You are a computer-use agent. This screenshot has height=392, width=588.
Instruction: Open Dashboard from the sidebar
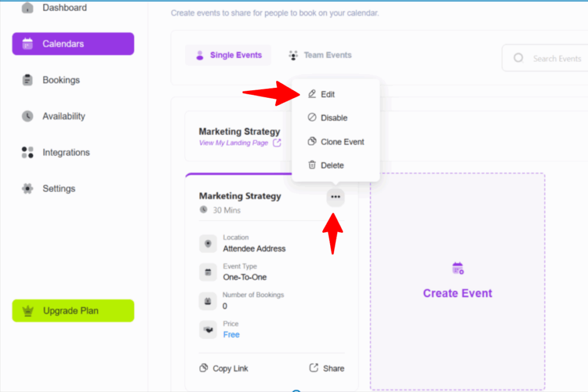click(64, 8)
